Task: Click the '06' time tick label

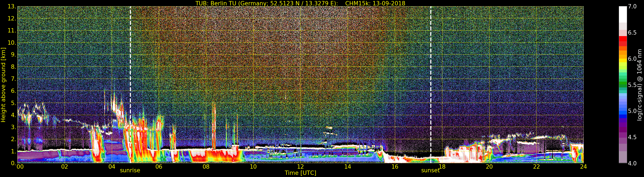Action: 159,167
